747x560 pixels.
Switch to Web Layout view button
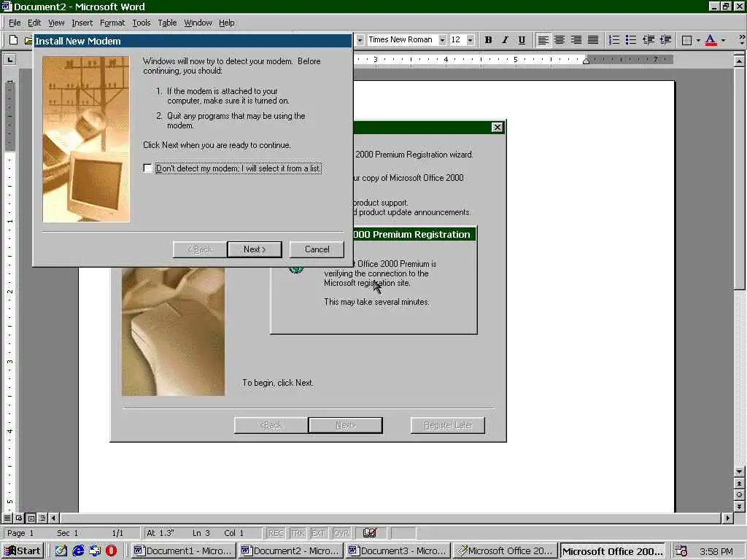pyautogui.click(x=19, y=518)
